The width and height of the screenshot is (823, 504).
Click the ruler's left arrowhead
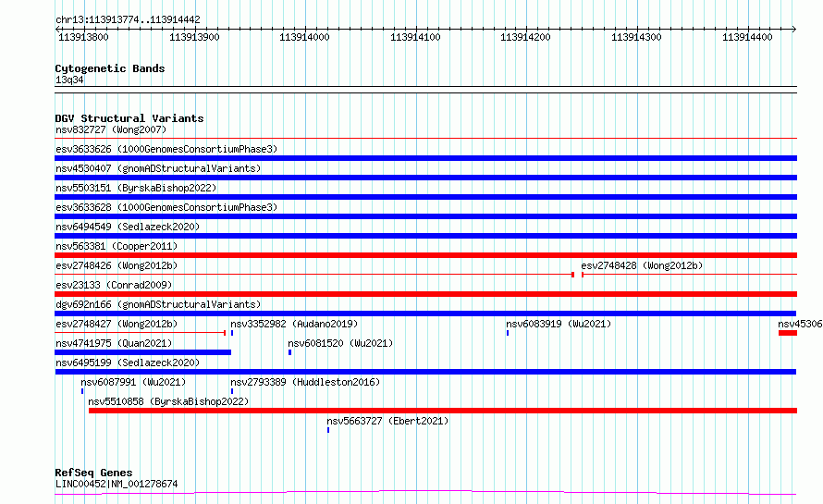click(x=57, y=29)
